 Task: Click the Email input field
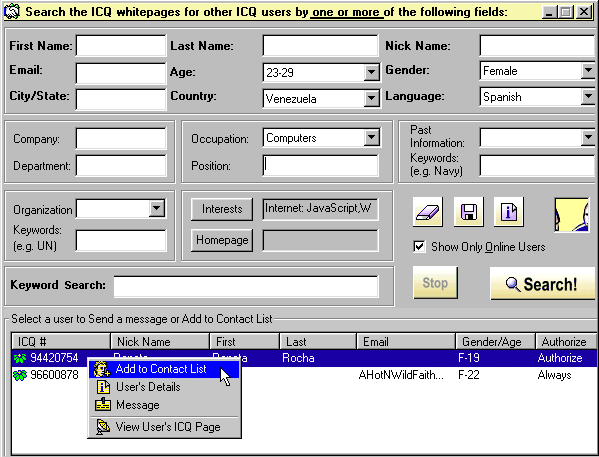(x=121, y=73)
